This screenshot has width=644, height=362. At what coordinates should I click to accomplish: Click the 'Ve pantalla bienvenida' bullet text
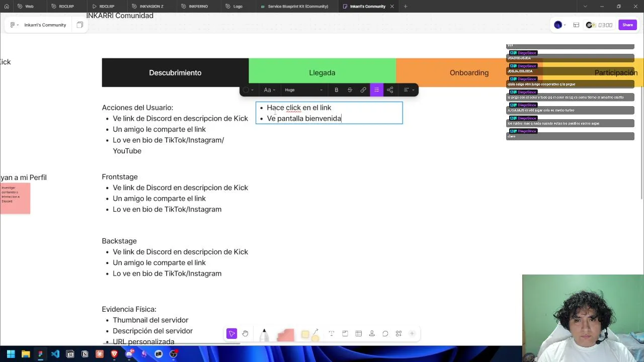(x=304, y=119)
